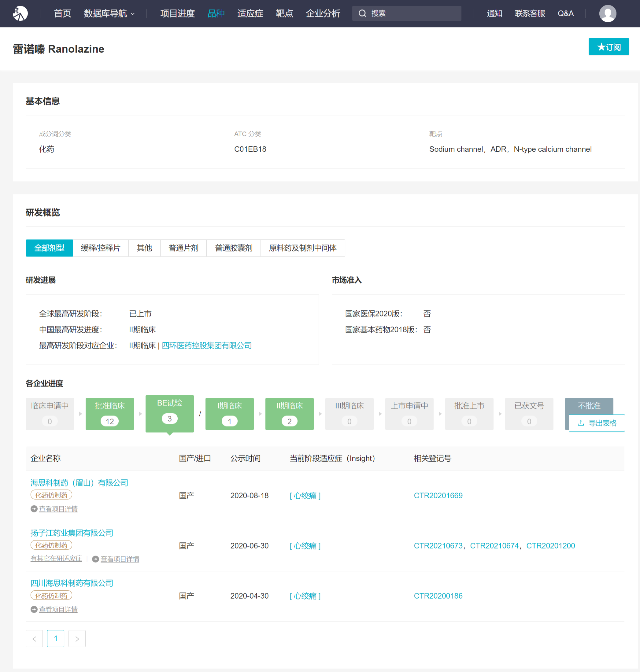
Task: Open Q&A link
Action: [566, 13]
